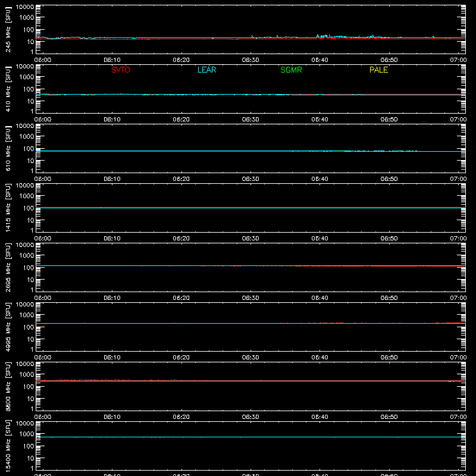476x476 pixels.
Task: Click the 06:30 time label under 410 MHz plot
Action: [250, 120]
